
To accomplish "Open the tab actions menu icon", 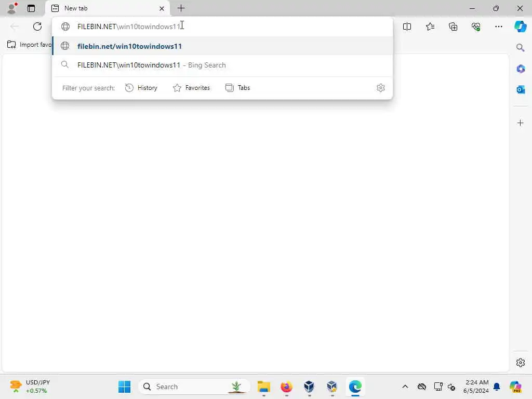I will click(x=31, y=8).
